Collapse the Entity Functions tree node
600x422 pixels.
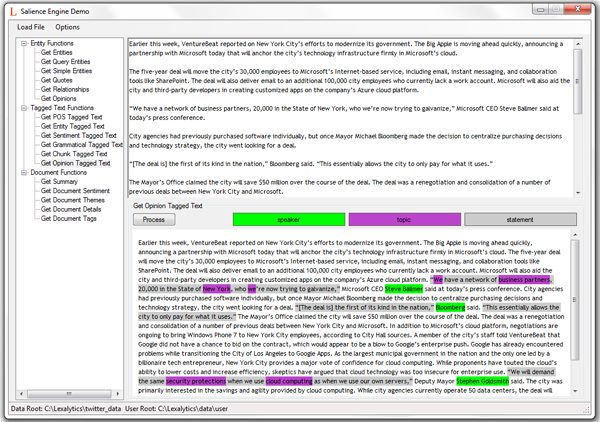point(24,44)
